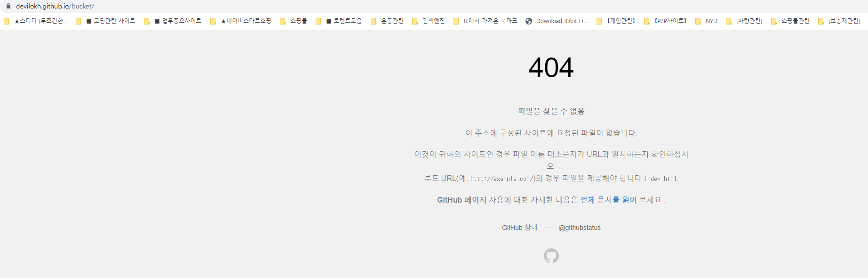Open the Download IObit bookmark

pos(557,21)
